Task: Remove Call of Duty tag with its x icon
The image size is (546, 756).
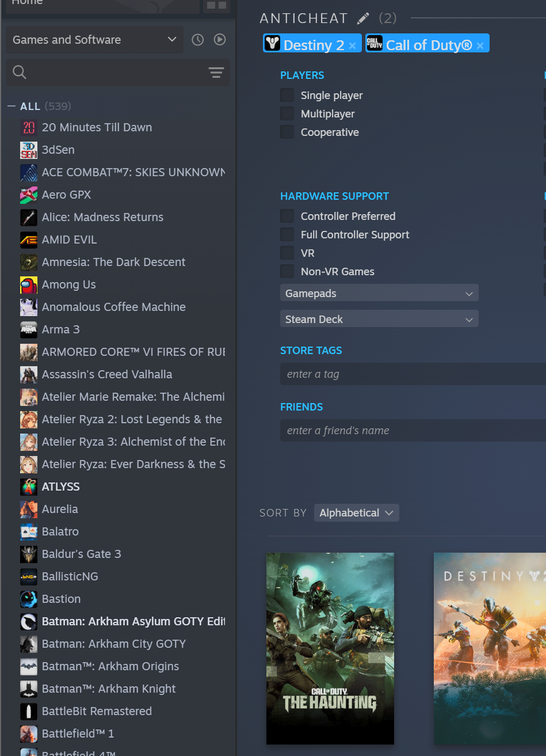Action: (480, 46)
